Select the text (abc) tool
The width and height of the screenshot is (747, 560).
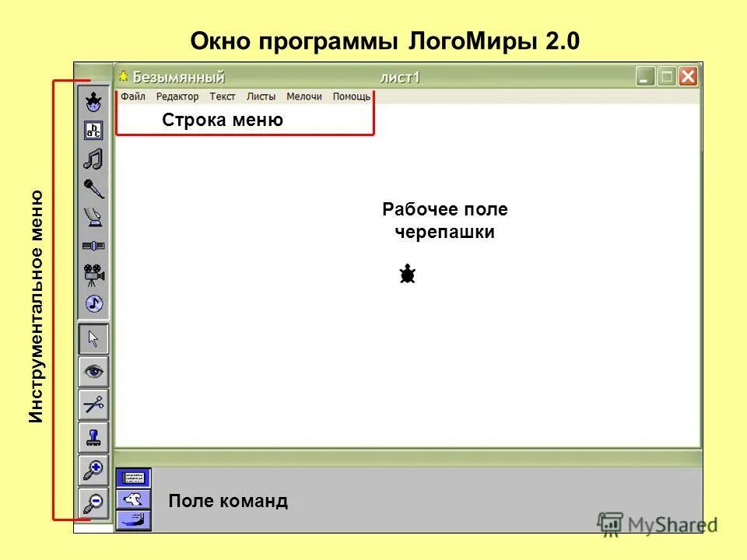pyautogui.click(x=93, y=130)
